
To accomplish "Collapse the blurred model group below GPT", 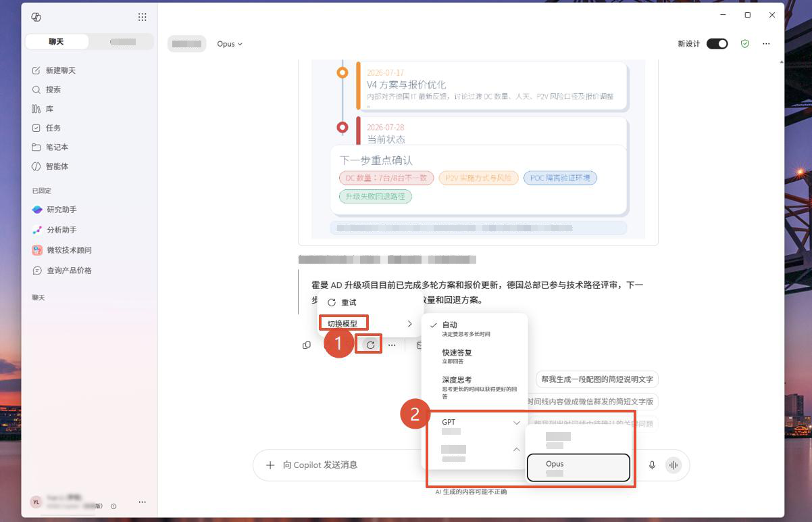I will [517, 449].
